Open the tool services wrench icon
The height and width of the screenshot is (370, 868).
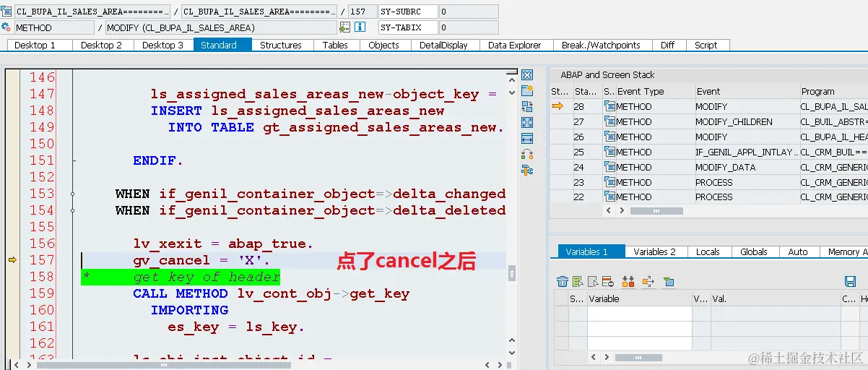(527, 170)
